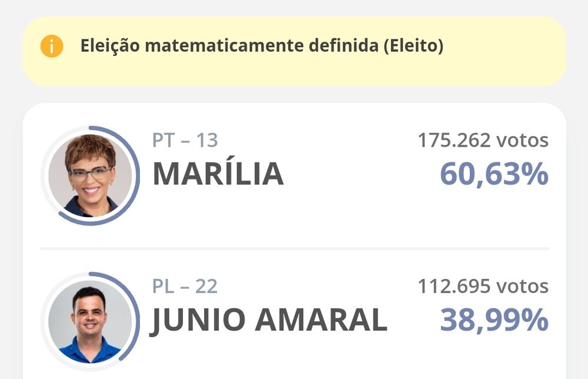The width and height of the screenshot is (588, 379).
Task: Select the MARÍLIA candidate name
Action: click(218, 174)
